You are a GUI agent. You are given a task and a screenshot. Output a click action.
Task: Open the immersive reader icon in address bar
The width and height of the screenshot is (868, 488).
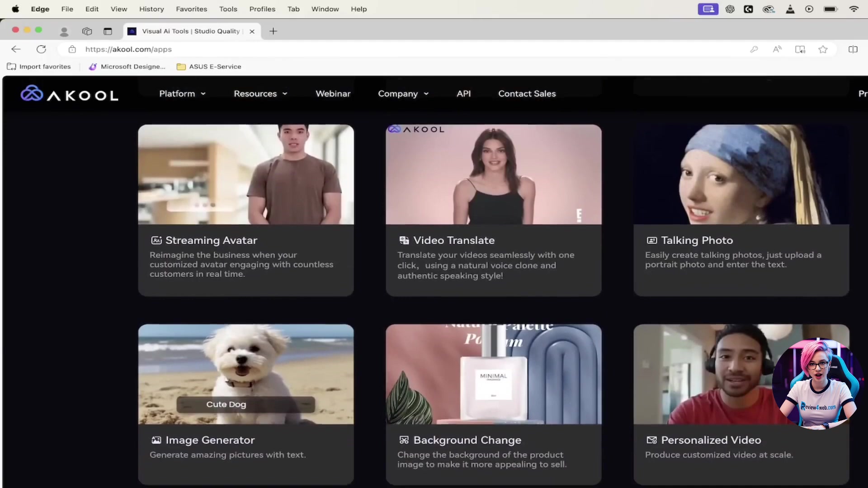[x=800, y=49]
